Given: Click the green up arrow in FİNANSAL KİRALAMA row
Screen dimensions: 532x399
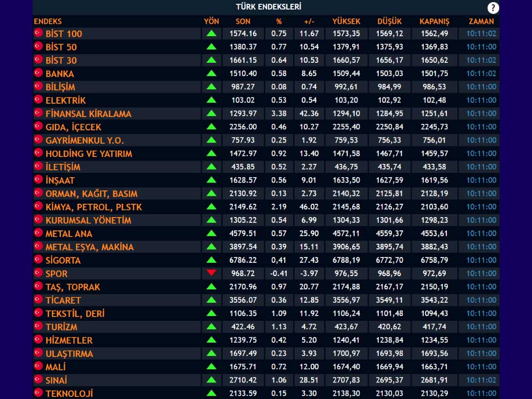Looking at the screenshot, I should [x=211, y=113].
